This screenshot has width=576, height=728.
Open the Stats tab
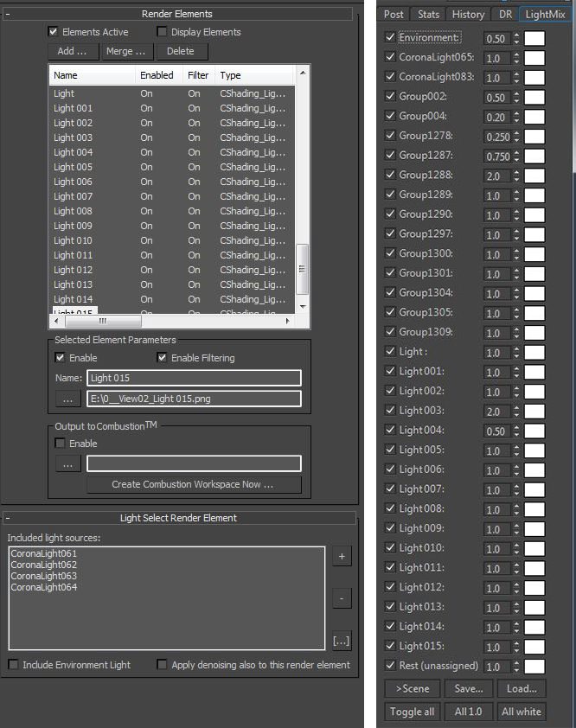[428, 15]
